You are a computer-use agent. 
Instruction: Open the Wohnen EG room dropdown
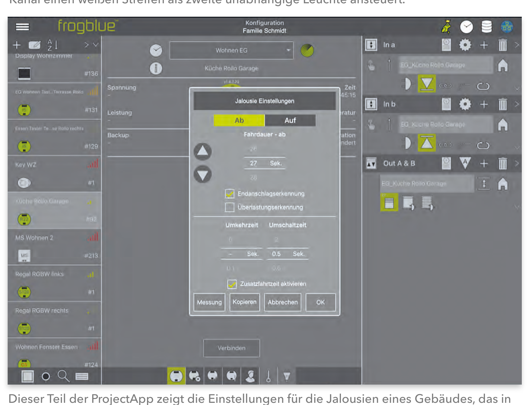tap(232, 50)
